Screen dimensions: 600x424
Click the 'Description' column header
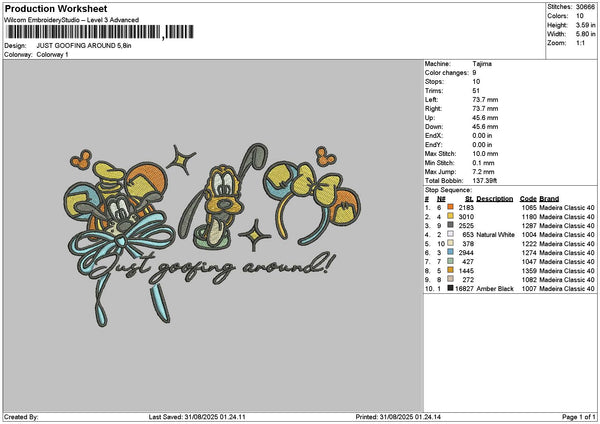tap(495, 199)
